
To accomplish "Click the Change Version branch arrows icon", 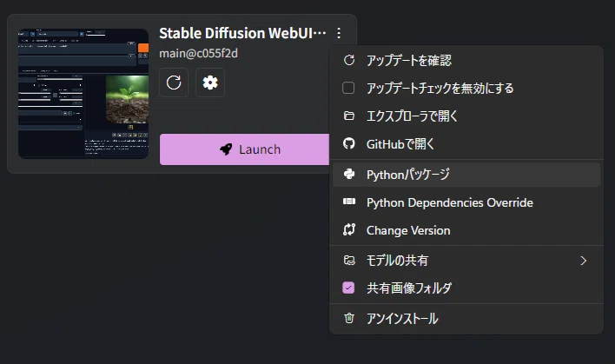I will tap(348, 230).
